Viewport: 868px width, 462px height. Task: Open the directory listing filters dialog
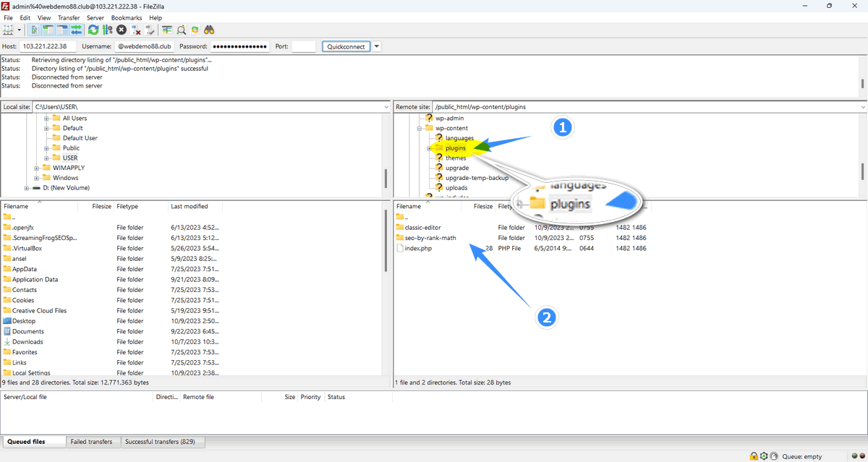coord(167,30)
